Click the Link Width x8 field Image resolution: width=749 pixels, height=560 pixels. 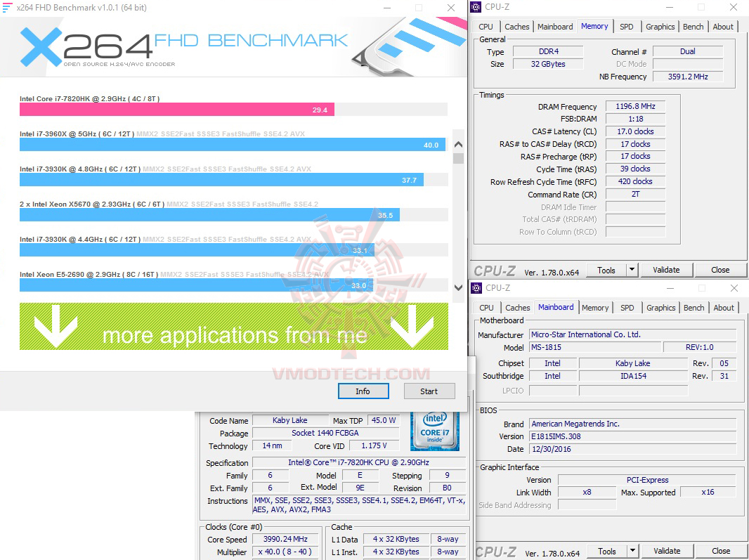click(x=587, y=492)
